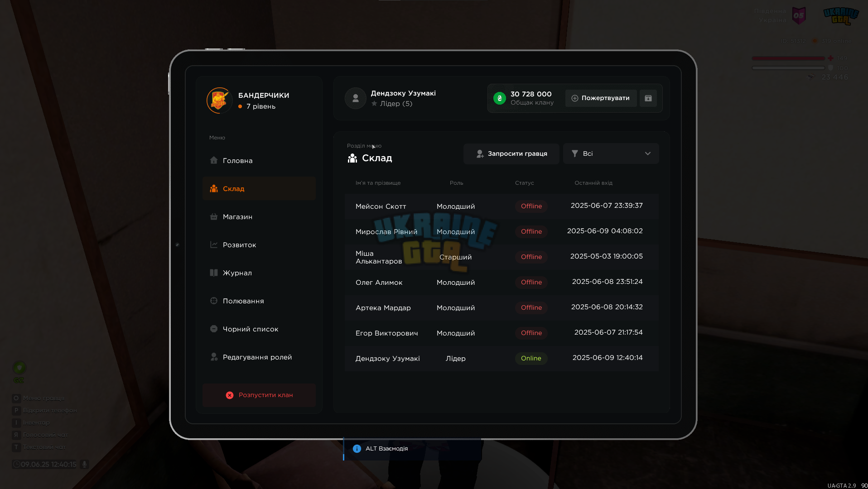Viewport: 868px width, 489px height.
Task: Select member row Міша Алькантаров
Action: [502, 257]
